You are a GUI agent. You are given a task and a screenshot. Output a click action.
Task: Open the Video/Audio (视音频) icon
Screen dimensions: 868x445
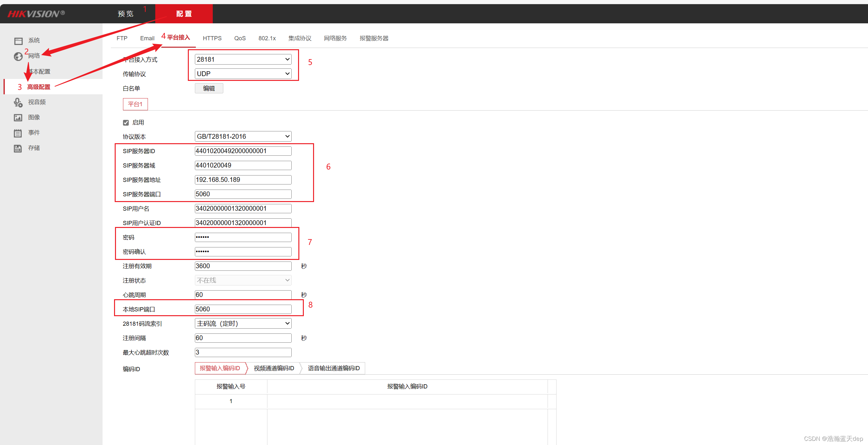tap(18, 102)
